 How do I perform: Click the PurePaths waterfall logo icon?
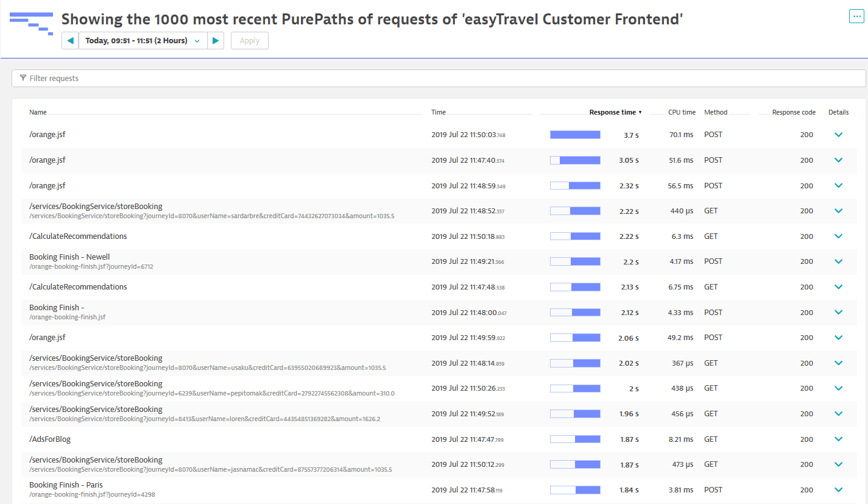coord(31,23)
